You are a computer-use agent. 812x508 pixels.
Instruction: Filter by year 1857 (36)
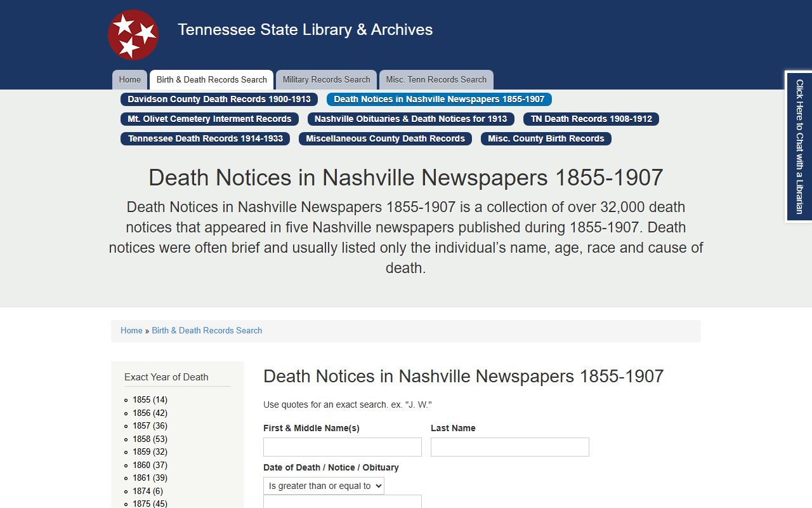pos(150,426)
